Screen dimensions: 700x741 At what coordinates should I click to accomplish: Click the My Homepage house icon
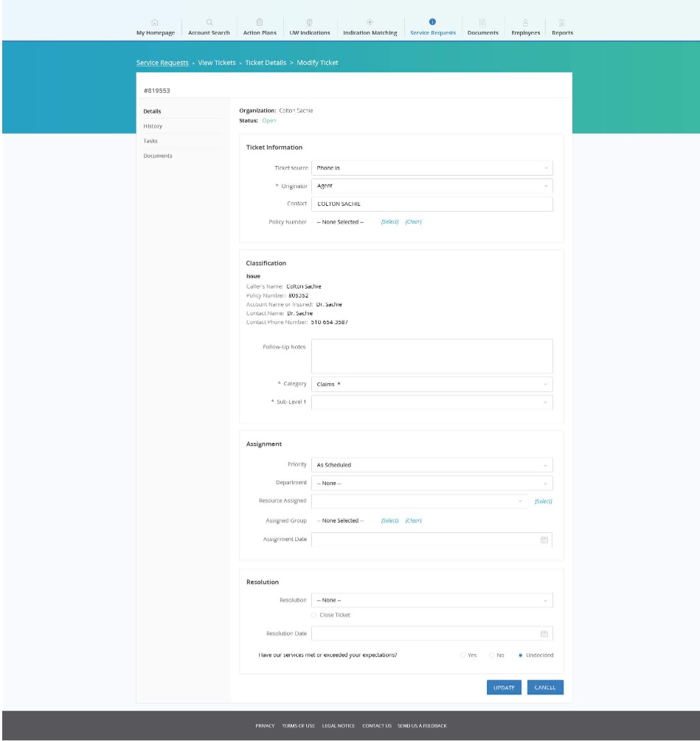coord(154,22)
